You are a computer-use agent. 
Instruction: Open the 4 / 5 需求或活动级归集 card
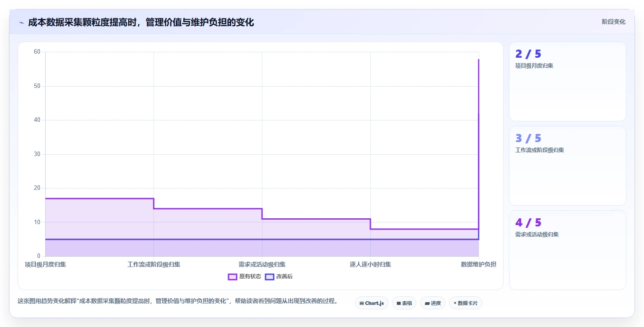tap(568, 250)
